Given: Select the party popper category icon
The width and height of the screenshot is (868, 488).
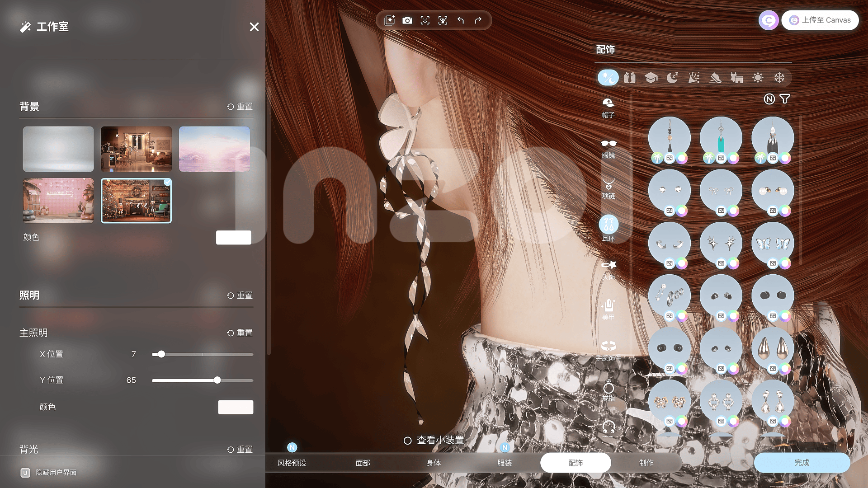Looking at the screenshot, I should click(694, 78).
